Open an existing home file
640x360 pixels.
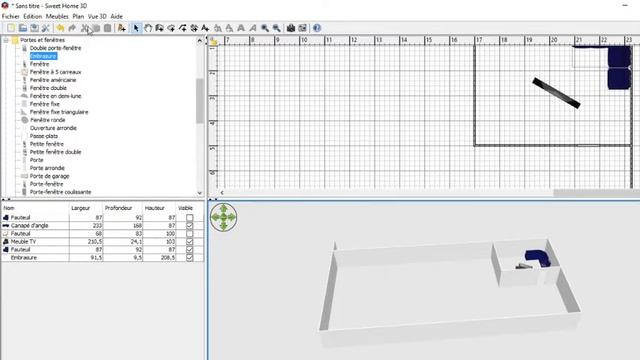click(x=23, y=28)
